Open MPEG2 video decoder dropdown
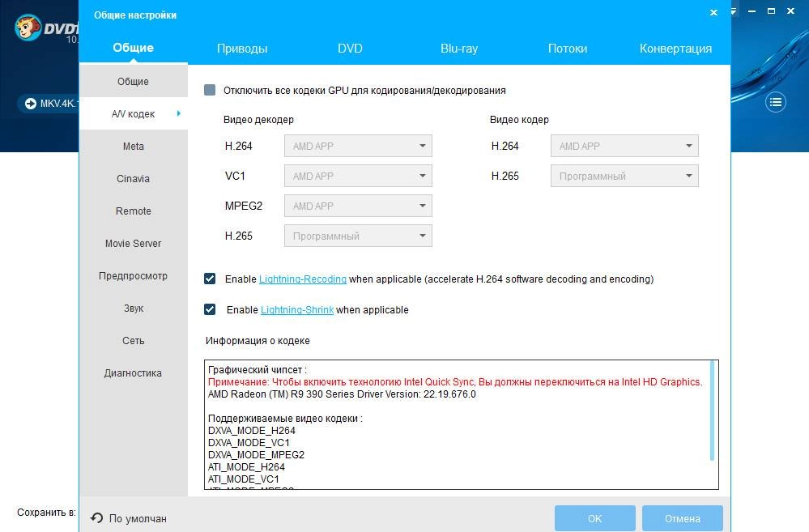This screenshot has width=809, height=532. pyautogui.click(x=358, y=206)
